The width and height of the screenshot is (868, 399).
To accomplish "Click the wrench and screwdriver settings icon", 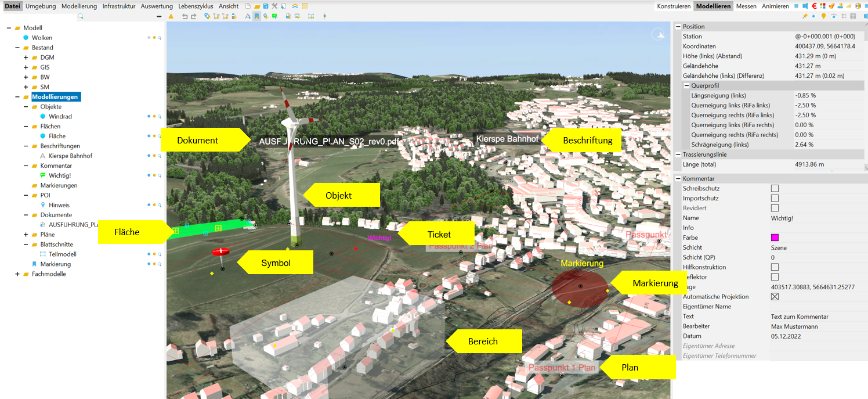I will pyautogui.click(x=274, y=6).
